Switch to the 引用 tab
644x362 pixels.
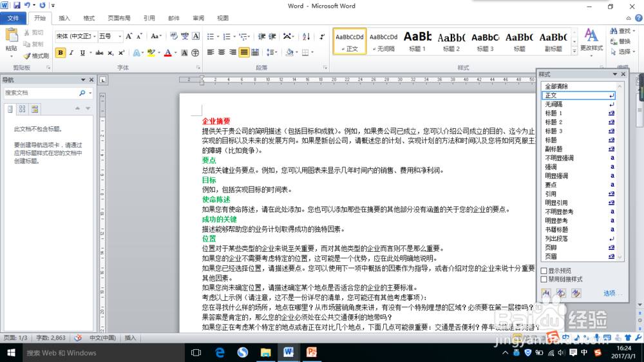(149, 18)
